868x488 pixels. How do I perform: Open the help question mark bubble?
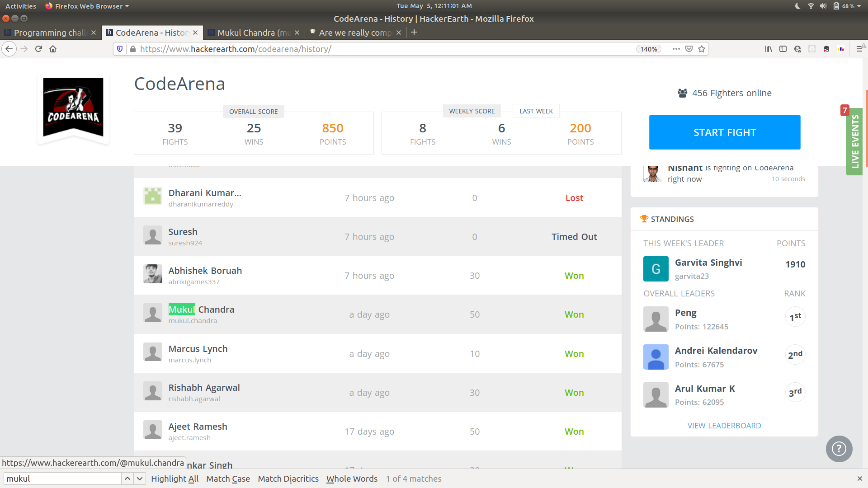click(839, 449)
